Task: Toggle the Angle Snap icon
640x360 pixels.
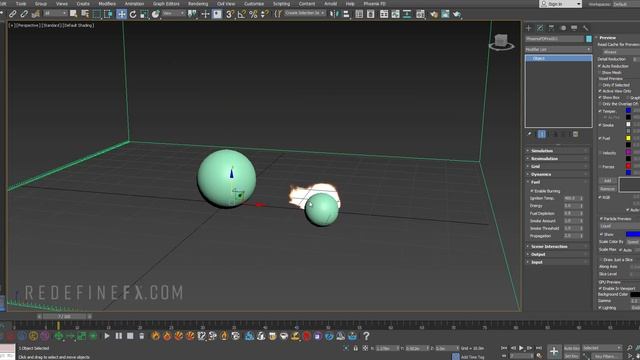Action: (x=242, y=14)
